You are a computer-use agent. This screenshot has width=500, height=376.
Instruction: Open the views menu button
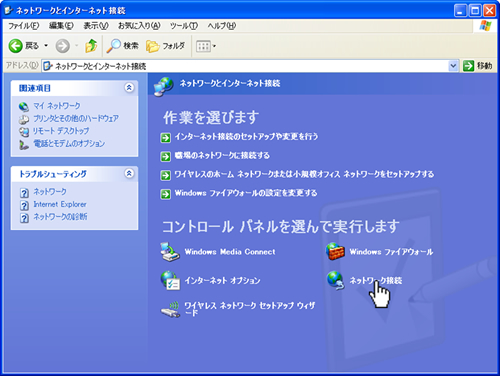(x=206, y=46)
